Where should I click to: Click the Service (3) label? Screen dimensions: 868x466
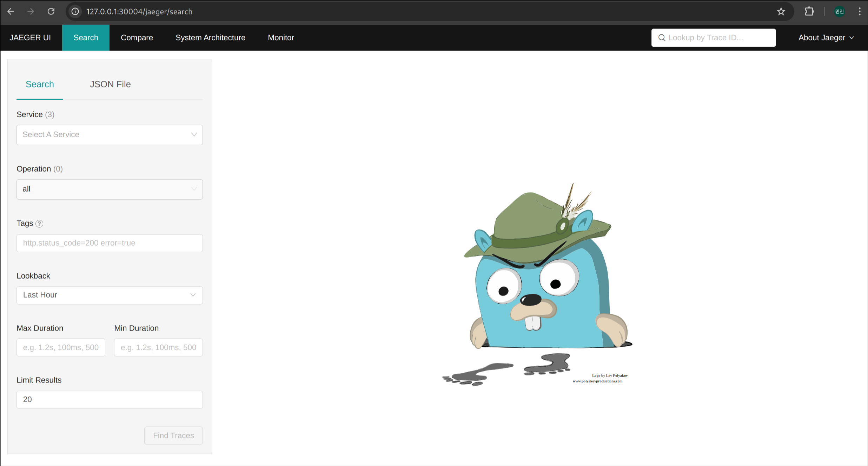pyautogui.click(x=35, y=114)
